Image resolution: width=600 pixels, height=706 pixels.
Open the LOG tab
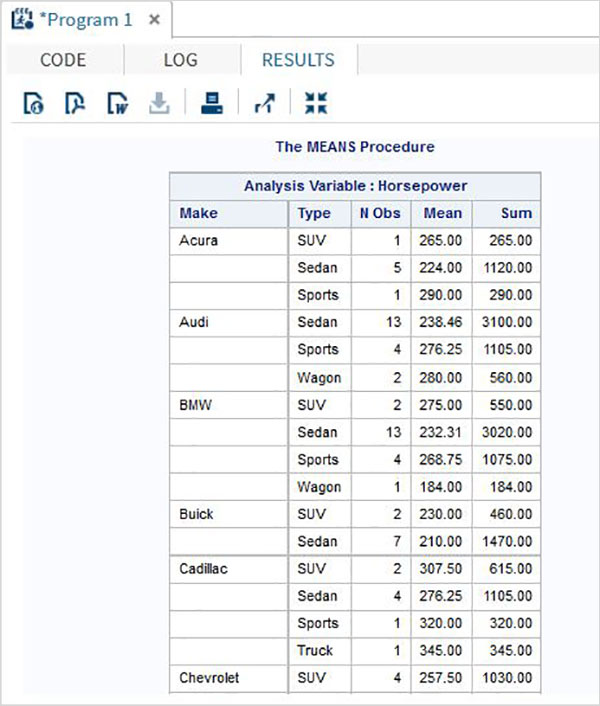pos(181,60)
